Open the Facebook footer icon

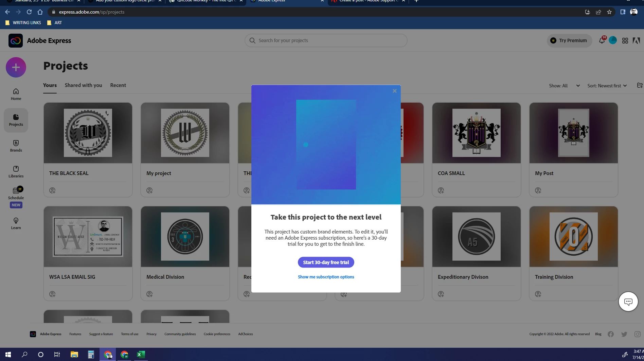click(x=611, y=334)
